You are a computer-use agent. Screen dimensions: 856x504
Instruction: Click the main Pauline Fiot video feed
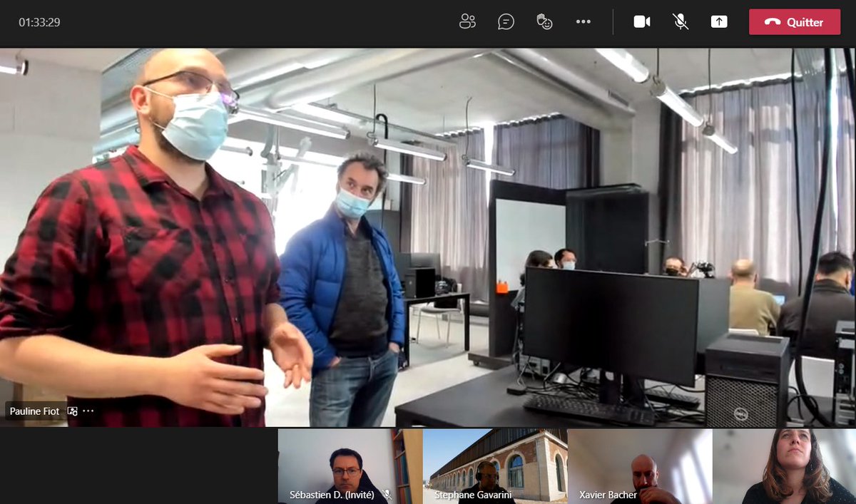coord(428,237)
